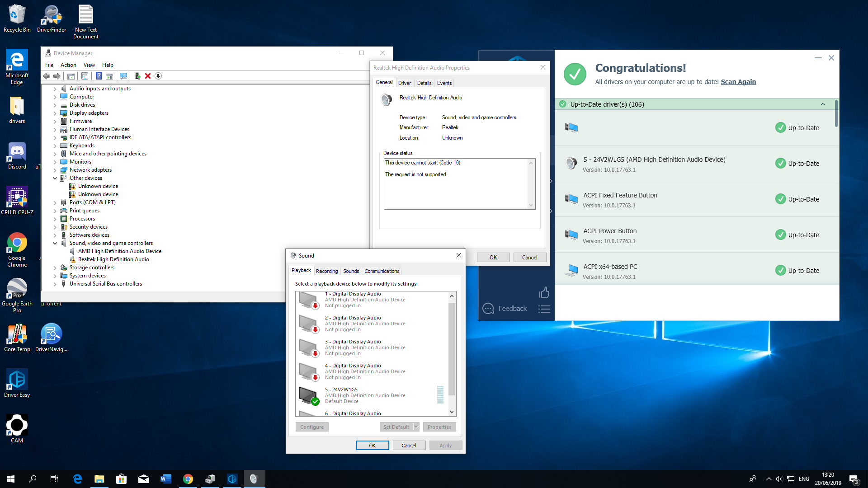Click OK in the Sound dialog
The image size is (868, 488).
point(373,446)
